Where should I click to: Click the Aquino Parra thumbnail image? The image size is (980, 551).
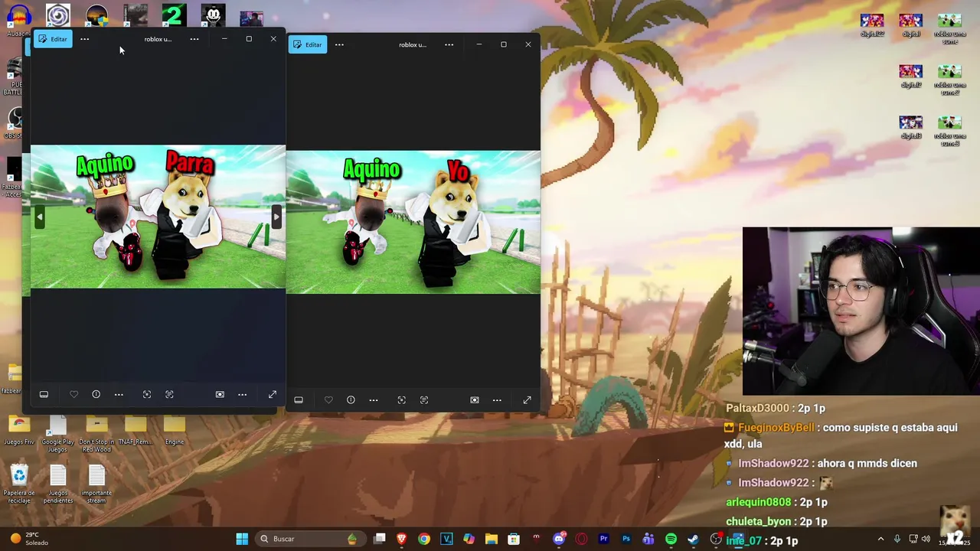[158, 217]
